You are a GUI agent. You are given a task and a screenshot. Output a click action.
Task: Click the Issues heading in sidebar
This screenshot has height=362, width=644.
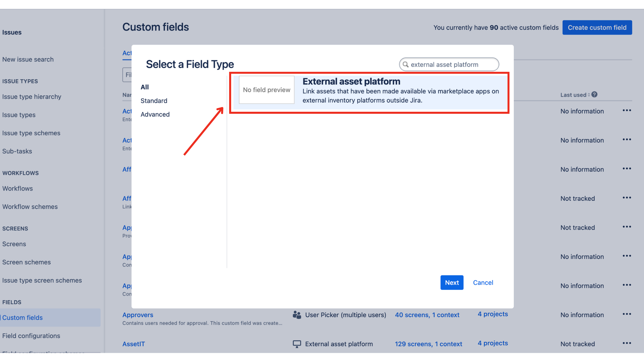point(12,32)
